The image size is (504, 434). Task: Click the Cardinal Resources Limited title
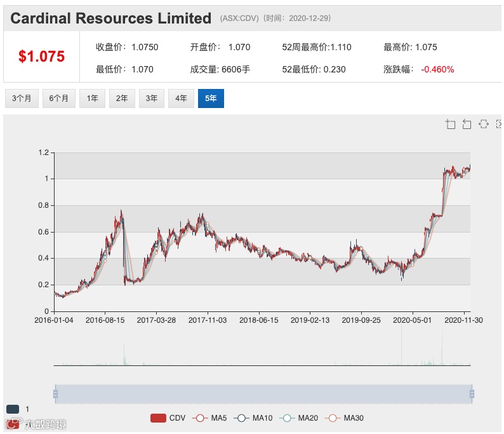click(x=111, y=18)
